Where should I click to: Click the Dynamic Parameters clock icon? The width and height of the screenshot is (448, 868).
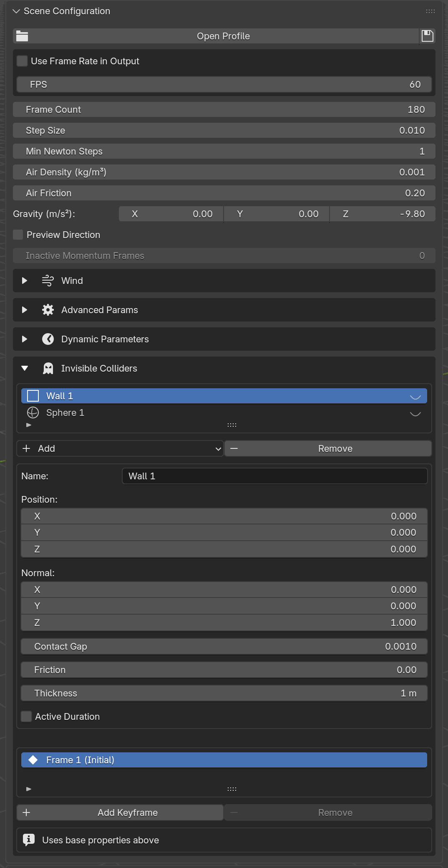click(x=48, y=339)
